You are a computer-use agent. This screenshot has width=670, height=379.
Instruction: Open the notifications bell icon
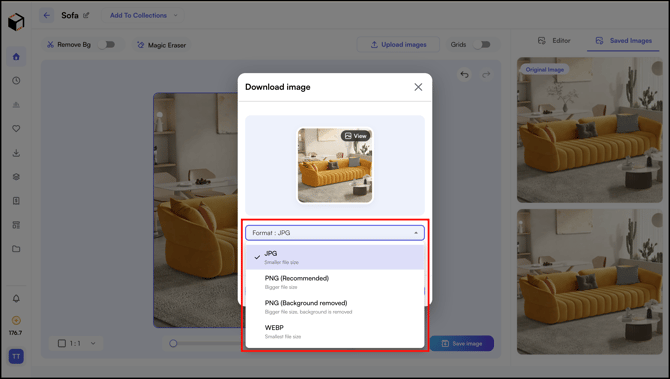point(16,298)
